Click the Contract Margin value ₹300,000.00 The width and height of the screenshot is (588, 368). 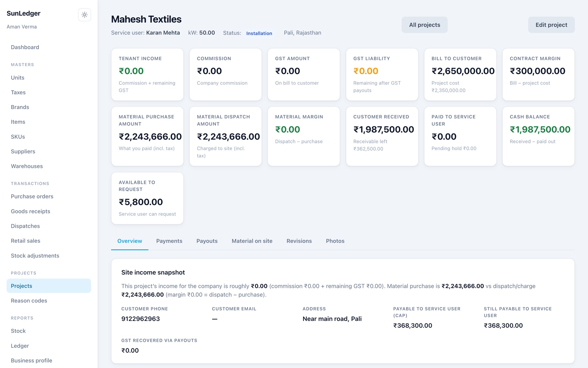(x=537, y=71)
